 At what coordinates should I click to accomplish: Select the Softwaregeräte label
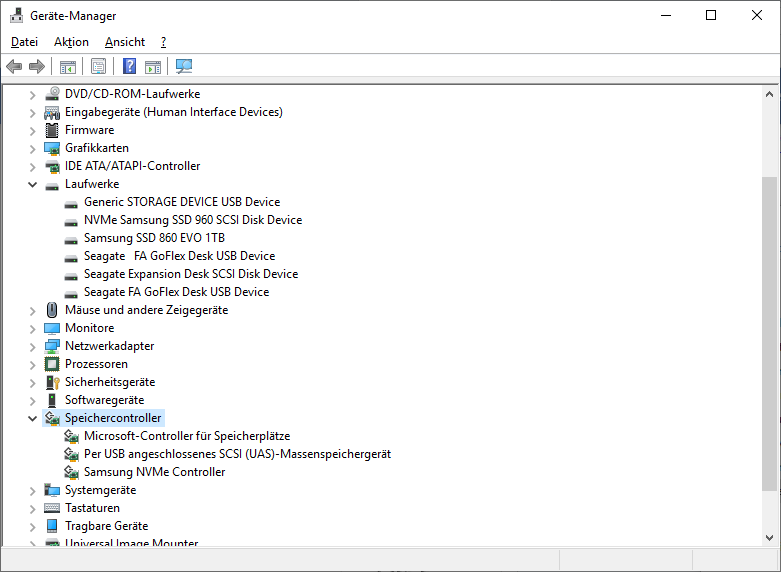click(x=105, y=400)
